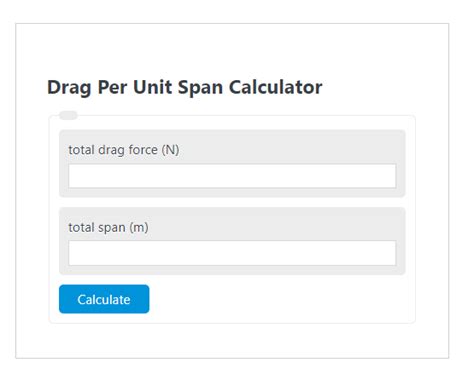Click the Calculate button
Image resolution: width=474 pixels, height=374 pixels.
coord(104,299)
